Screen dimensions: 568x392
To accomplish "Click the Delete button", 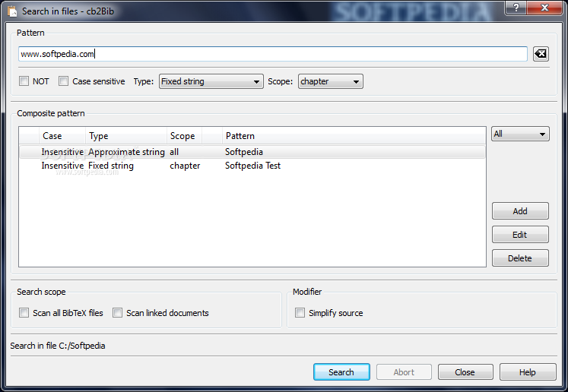I will (520, 258).
